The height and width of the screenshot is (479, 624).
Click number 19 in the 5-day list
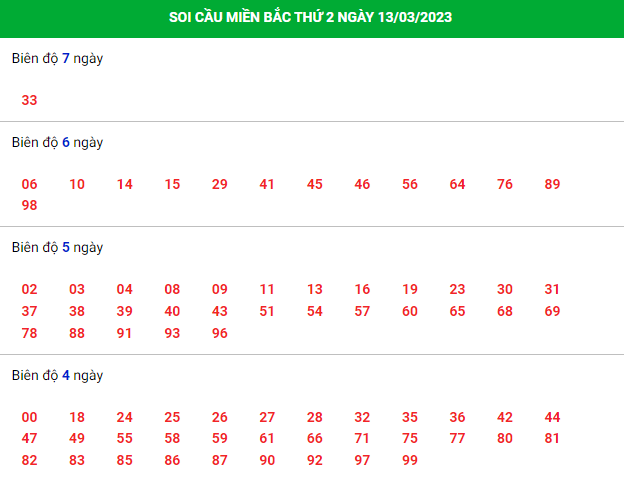(410, 289)
